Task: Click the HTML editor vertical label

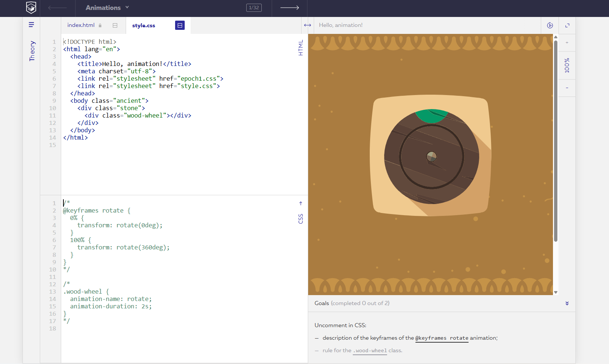Action: click(x=301, y=48)
